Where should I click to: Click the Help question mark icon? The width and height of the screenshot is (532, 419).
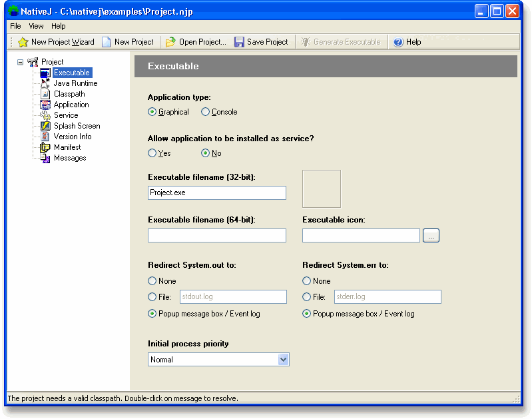[398, 42]
